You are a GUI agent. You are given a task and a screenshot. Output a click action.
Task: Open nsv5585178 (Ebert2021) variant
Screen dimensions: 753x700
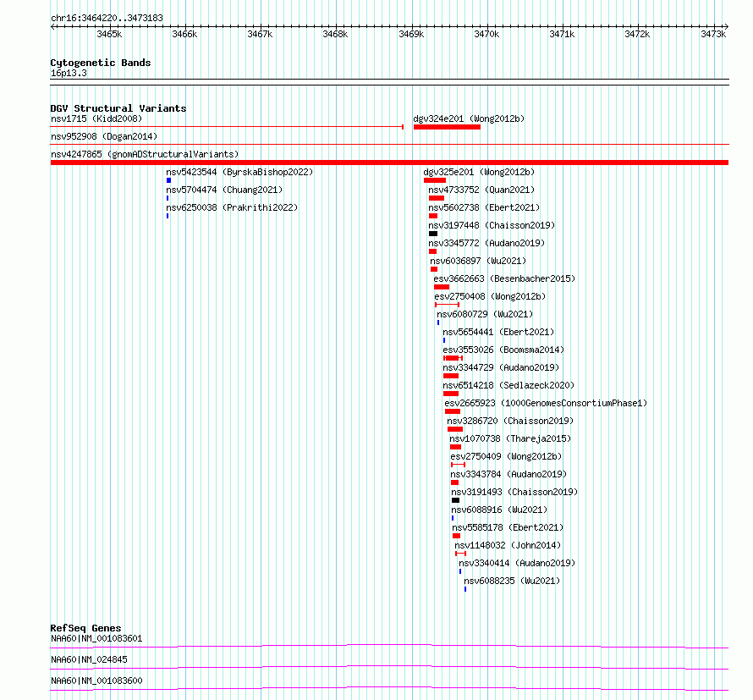(x=508, y=527)
